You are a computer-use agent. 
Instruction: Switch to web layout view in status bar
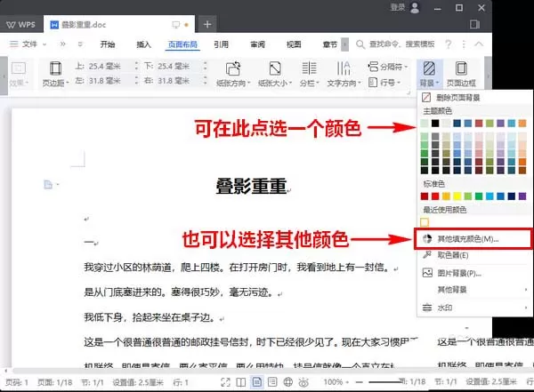click(x=288, y=382)
